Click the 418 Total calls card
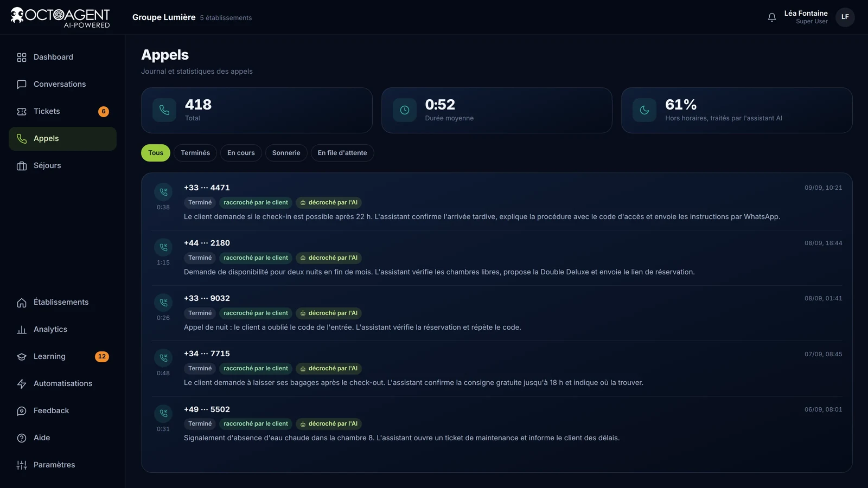 point(257,110)
